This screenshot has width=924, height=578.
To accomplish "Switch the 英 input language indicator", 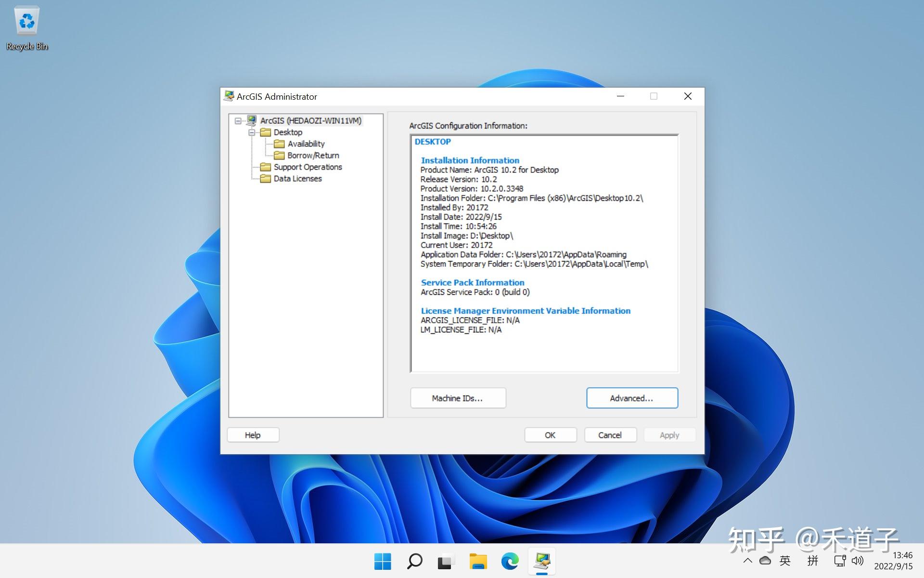I will pyautogui.click(x=785, y=561).
